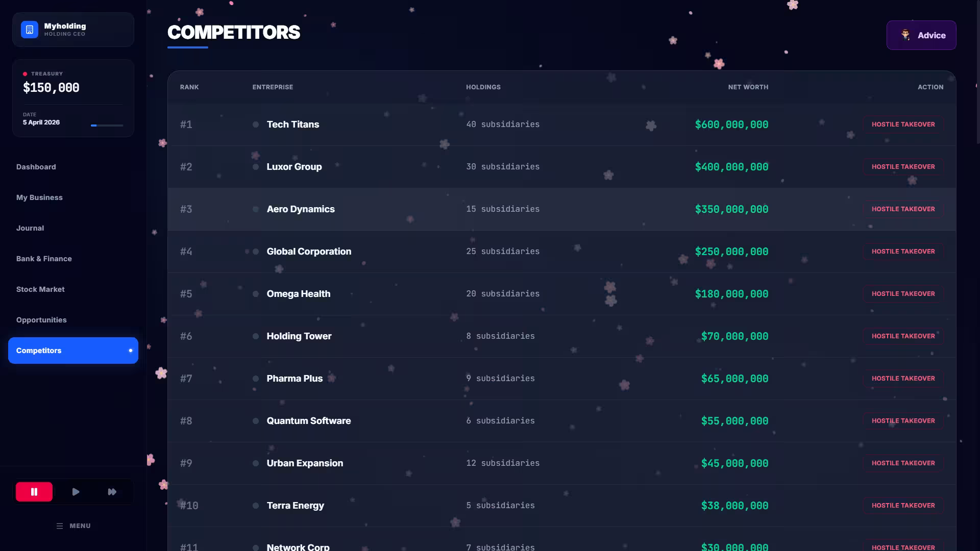980x551 pixels.
Task: Open the hamburger MENU icon
Action: [60, 526]
